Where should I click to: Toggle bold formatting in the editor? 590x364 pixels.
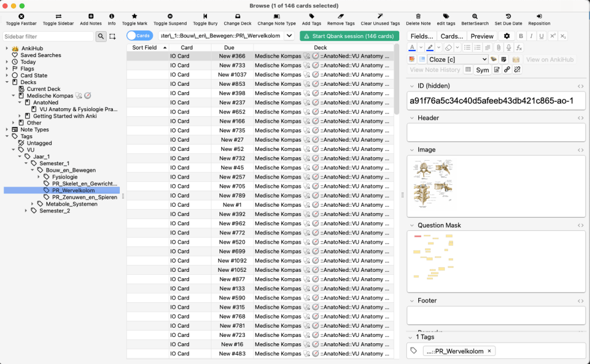click(521, 36)
